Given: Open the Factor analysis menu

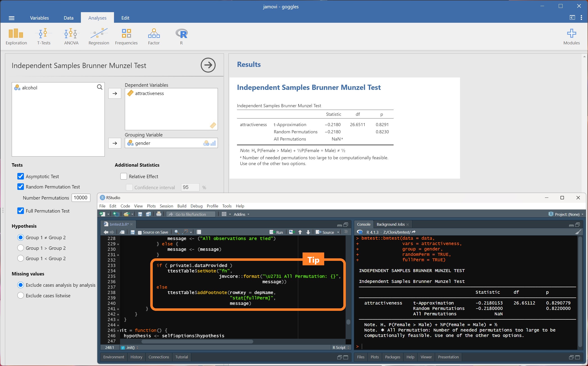Looking at the screenshot, I should (x=154, y=36).
